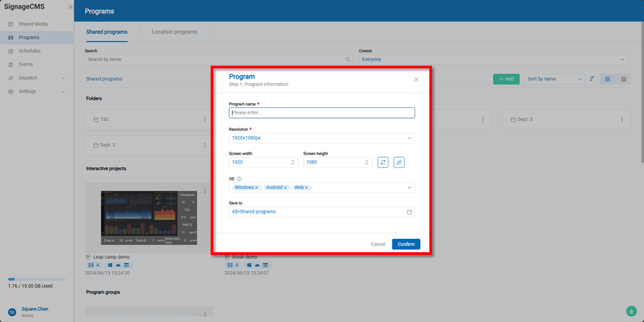This screenshot has width=644, height=322.
Task: Remove the Android OS tag
Action: [285, 188]
